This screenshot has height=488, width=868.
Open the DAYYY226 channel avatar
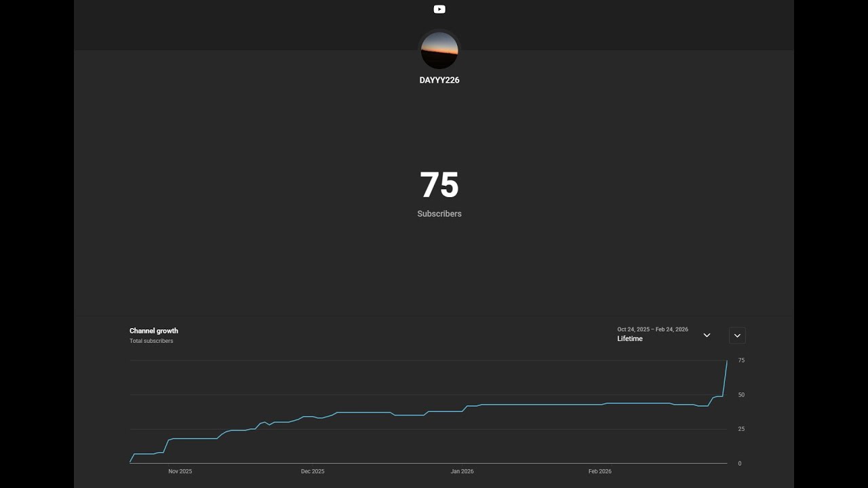[439, 50]
